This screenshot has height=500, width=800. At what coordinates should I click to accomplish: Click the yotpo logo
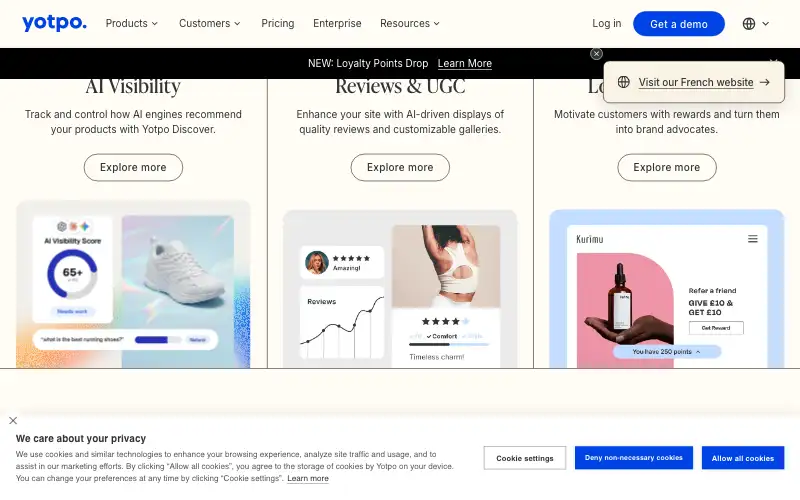[54, 23]
